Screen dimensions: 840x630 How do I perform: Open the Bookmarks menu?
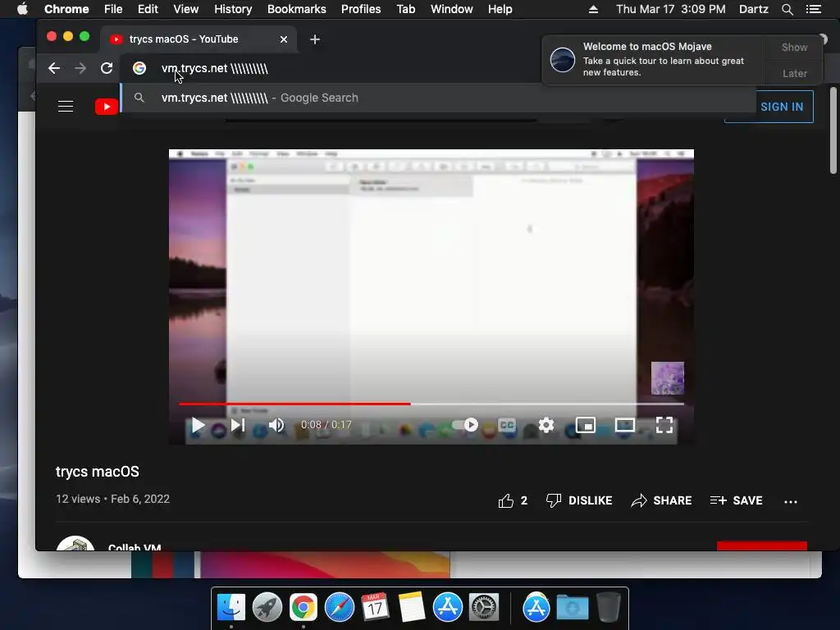pyautogui.click(x=296, y=9)
